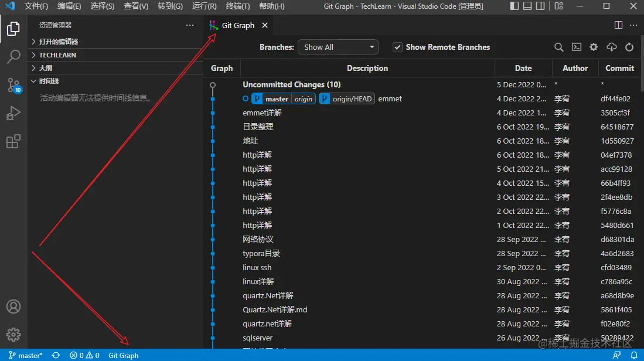
Task: Expand the TECHLEARN folder section
Action: (115, 55)
